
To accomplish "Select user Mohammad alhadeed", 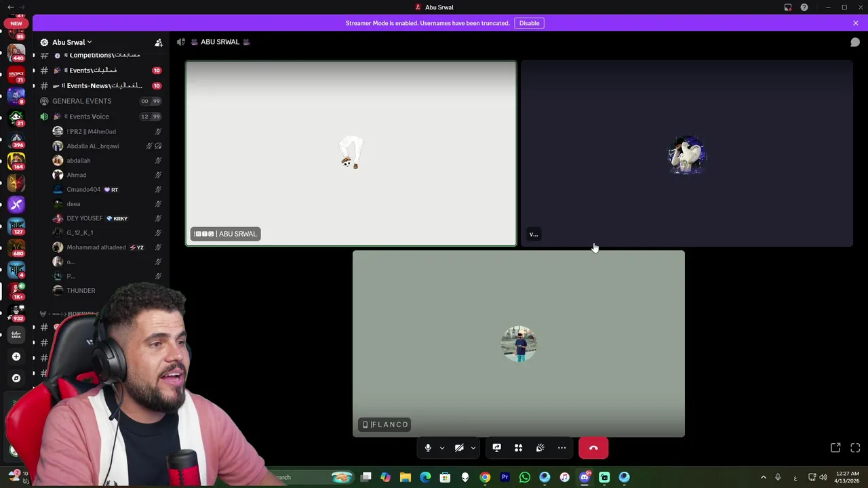I will click(x=107, y=247).
